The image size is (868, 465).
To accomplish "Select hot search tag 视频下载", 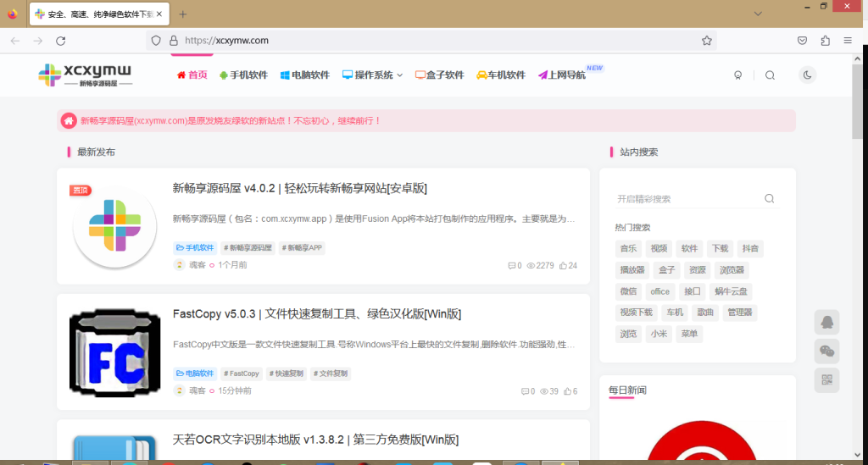I will tap(636, 313).
